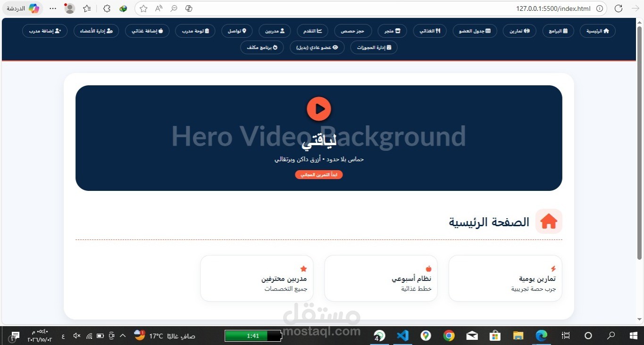Open the Copilot الدردشة chat button
Image resolution: width=644 pixels, height=345 pixels.
pyautogui.click(x=23, y=8)
